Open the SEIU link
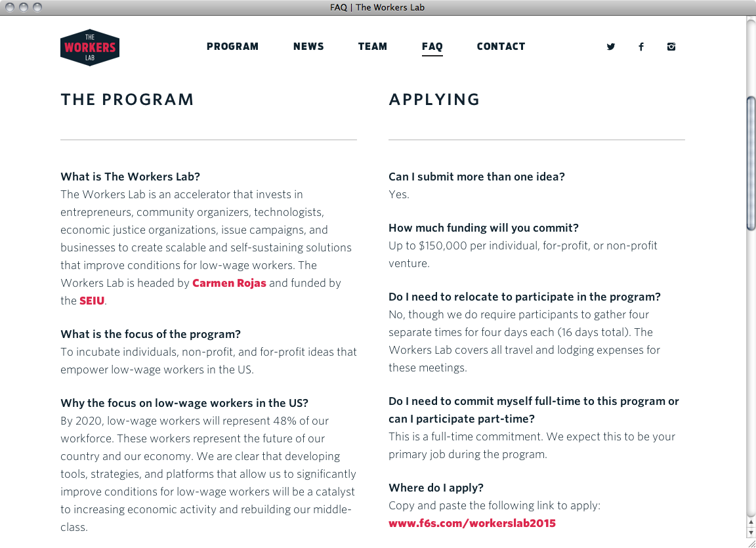 click(92, 301)
